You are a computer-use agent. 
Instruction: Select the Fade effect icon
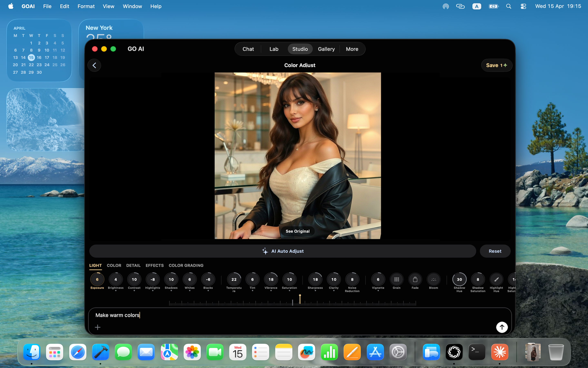point(415,279)
